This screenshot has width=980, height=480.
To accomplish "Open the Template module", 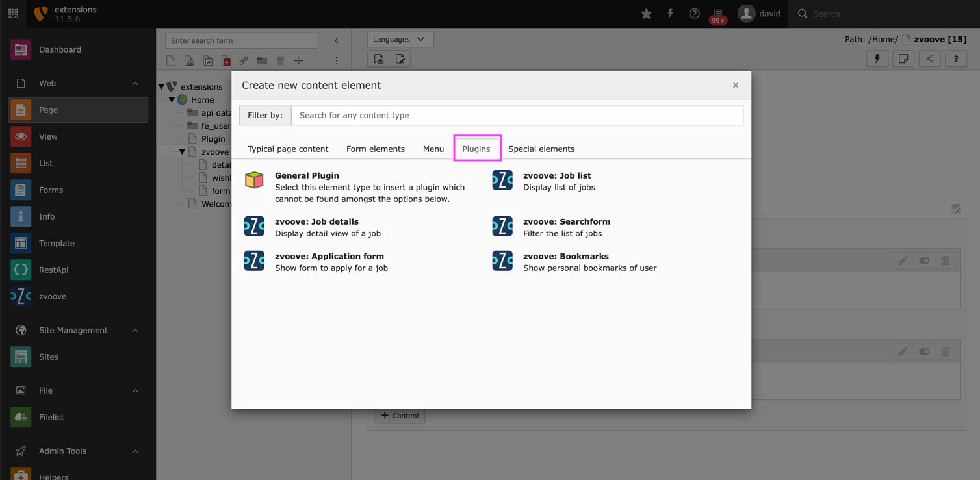I will [x=78, y=243].
